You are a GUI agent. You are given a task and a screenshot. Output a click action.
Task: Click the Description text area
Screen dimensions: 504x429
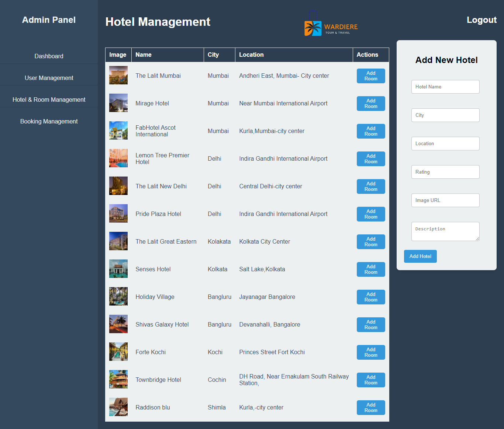445,231
